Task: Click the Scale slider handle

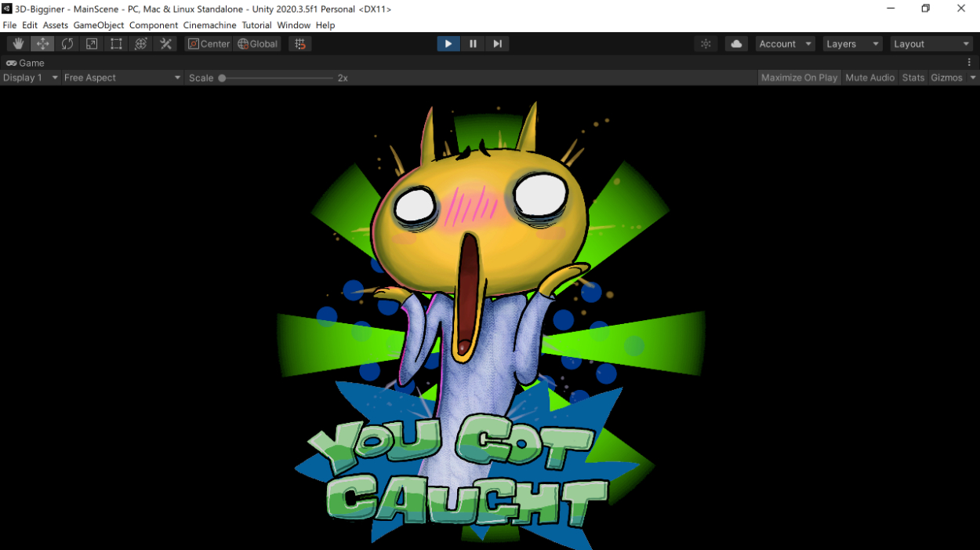Action: point(223,78)
